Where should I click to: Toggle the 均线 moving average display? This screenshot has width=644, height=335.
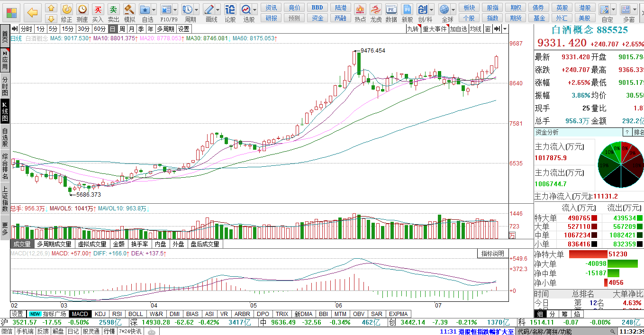point(475,29)
